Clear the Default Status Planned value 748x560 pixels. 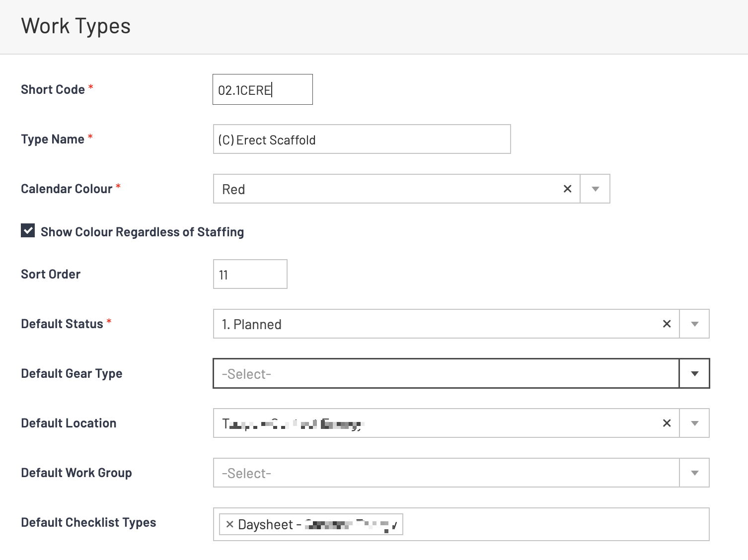point(667,324)
